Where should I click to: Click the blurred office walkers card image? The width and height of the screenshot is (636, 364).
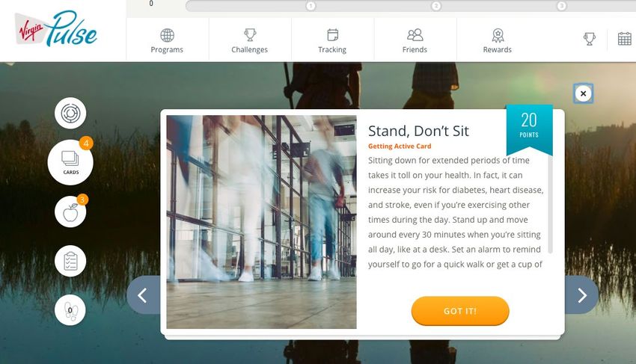pyautogui.click(x=262, y=222)
